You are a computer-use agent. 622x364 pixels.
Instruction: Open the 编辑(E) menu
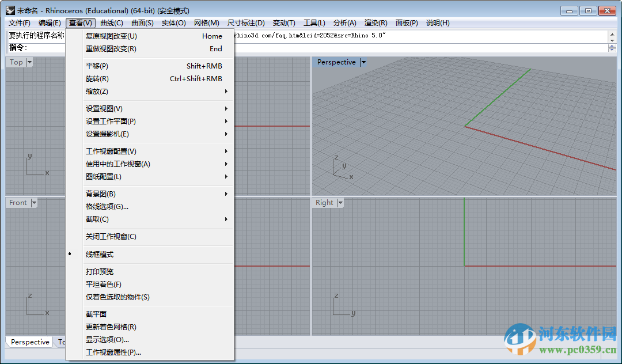coord(50,23)
